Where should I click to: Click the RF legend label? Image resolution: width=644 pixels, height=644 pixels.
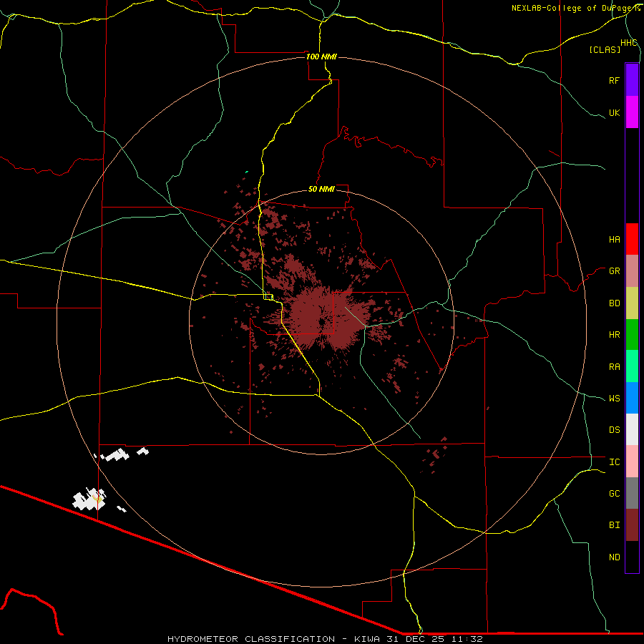pos(614,80)
